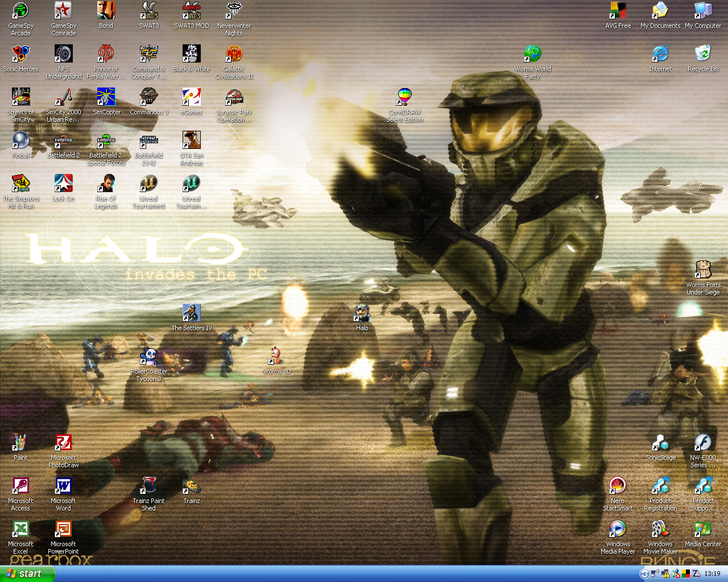Click the Product Registration icon
Image resolution: width=728 pixels, height=582 pixels.
click(660, 494)
